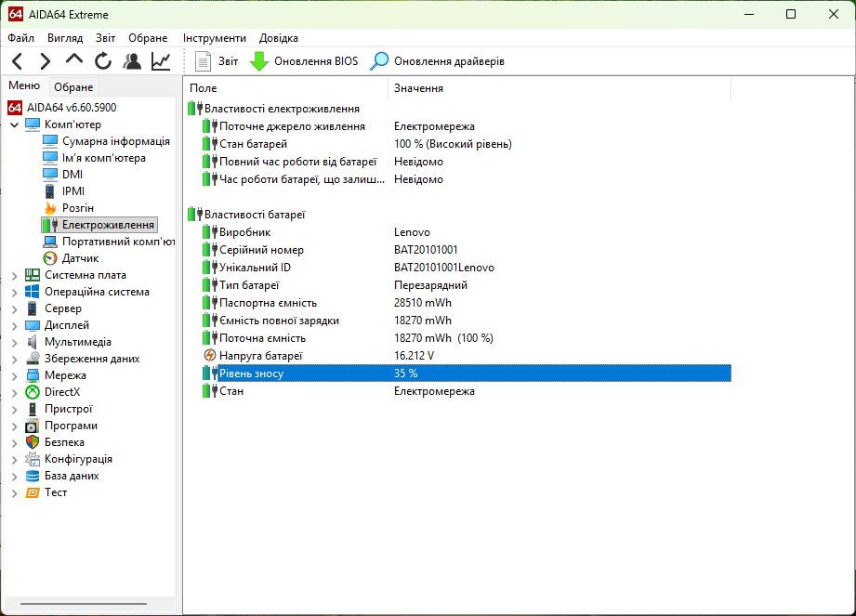Switch to the Меню tab
Image resolution: width=856 pixels, height=616 pixels.
[x=24, y=85]
